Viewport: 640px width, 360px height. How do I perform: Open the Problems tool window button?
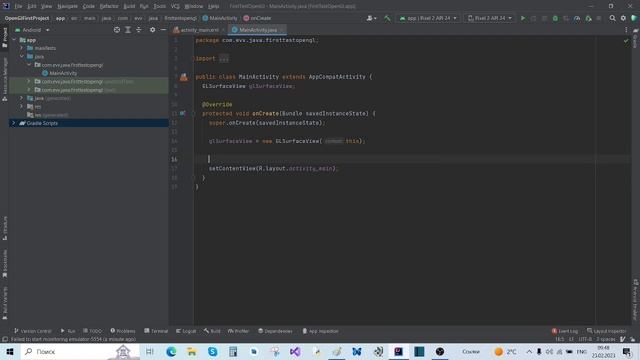(x=122, y=331)
